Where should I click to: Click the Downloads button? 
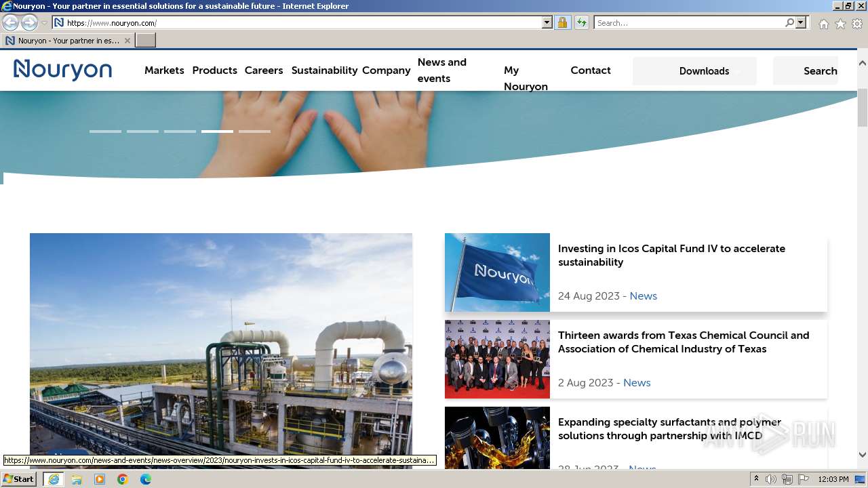(x=694, y=71)
